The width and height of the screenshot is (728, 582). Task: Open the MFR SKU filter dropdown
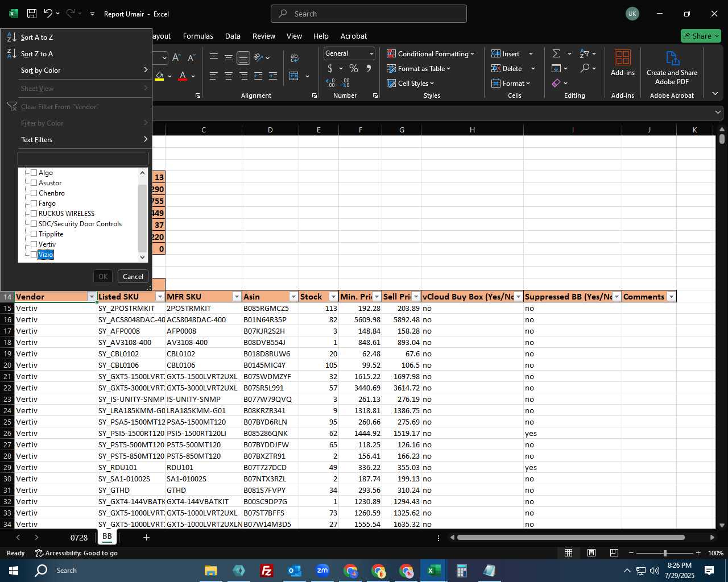237,297
